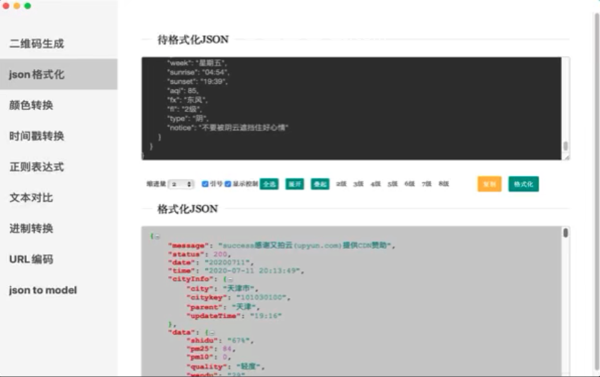
Task: Click the green 展开 button
Action: [295, 184]
